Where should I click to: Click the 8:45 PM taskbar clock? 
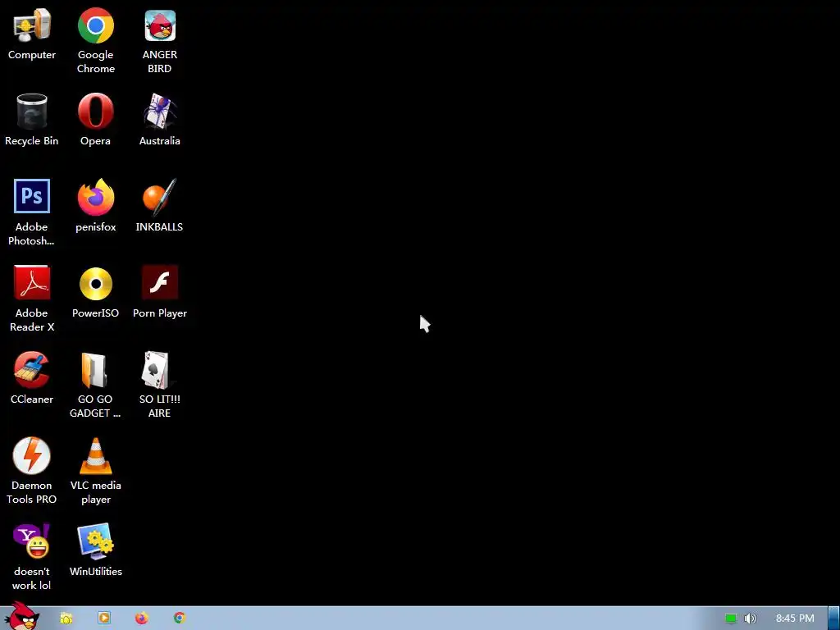pos(795,619)
